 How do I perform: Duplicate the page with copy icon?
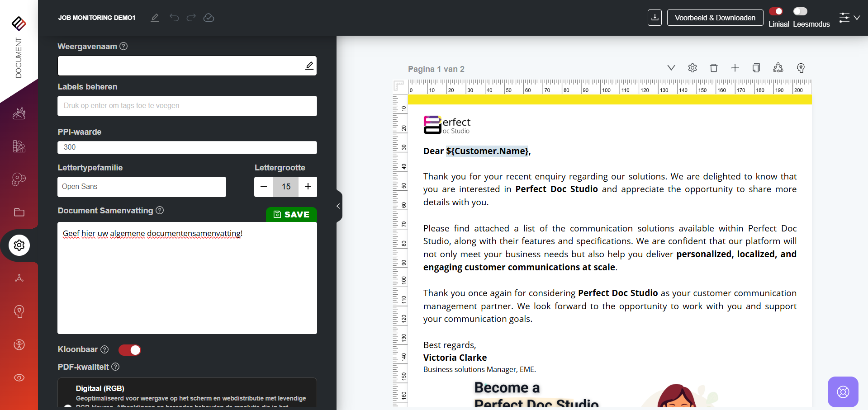tap(756, 68)
